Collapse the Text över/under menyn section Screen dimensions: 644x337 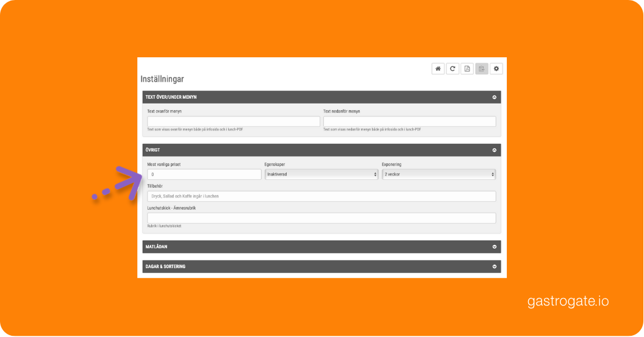pos(494,97)
